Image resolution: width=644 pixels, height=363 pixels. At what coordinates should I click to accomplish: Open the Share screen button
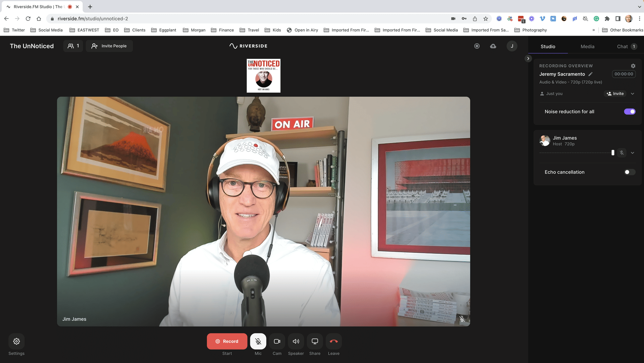[315, 341]
